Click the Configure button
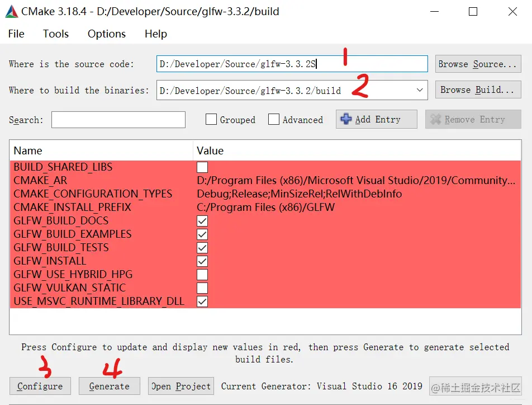Screen dimensions: 532x405 [40, 386]
